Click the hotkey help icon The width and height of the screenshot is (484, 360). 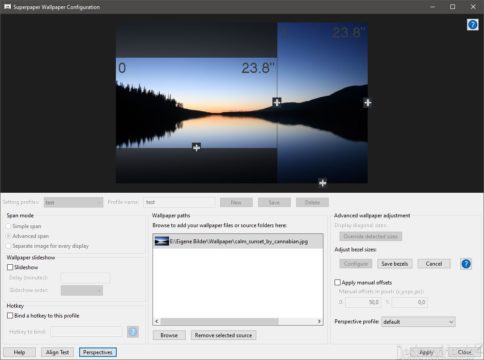(x=133, y=332)
